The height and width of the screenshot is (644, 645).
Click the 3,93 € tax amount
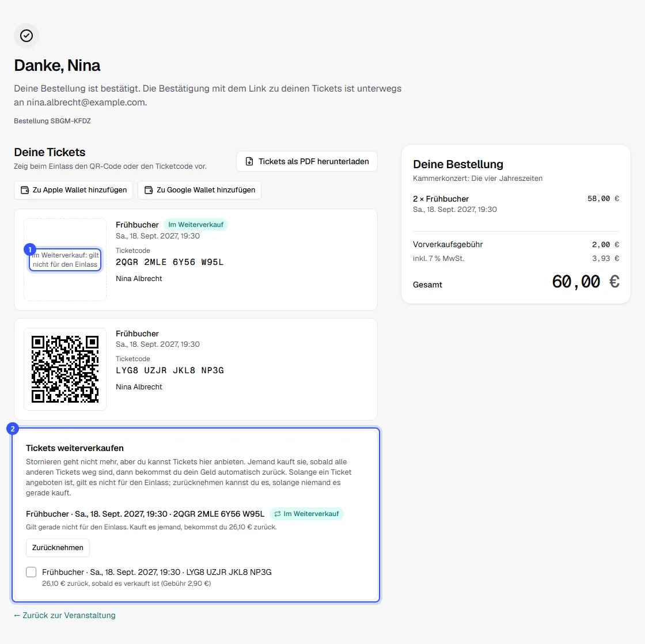605,259
